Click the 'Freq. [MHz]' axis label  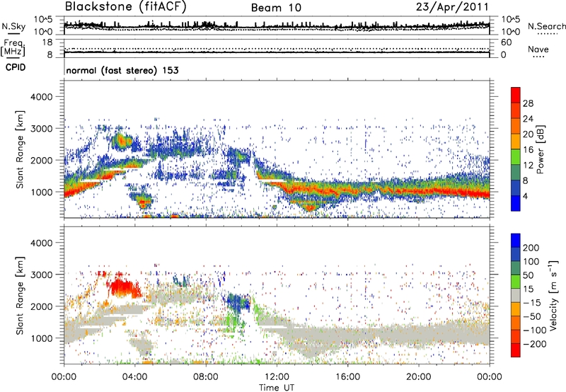(x=13, y=47)
